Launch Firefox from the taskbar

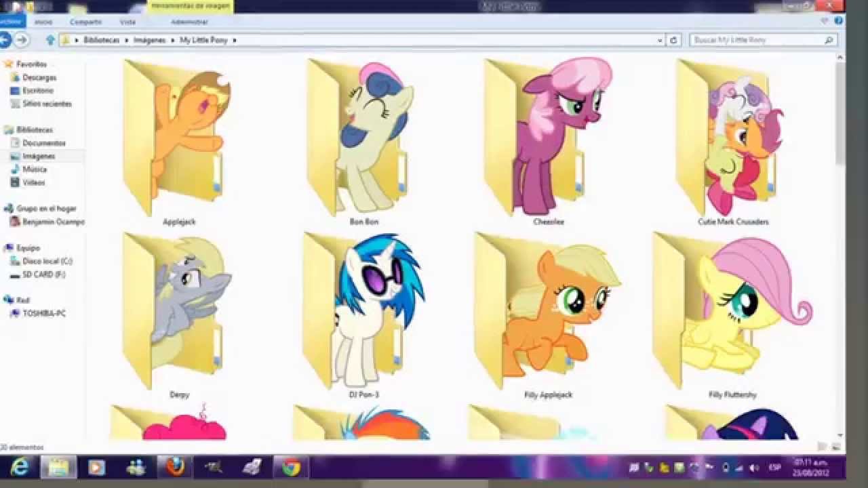pyautogui.click(x=175, y=467)
